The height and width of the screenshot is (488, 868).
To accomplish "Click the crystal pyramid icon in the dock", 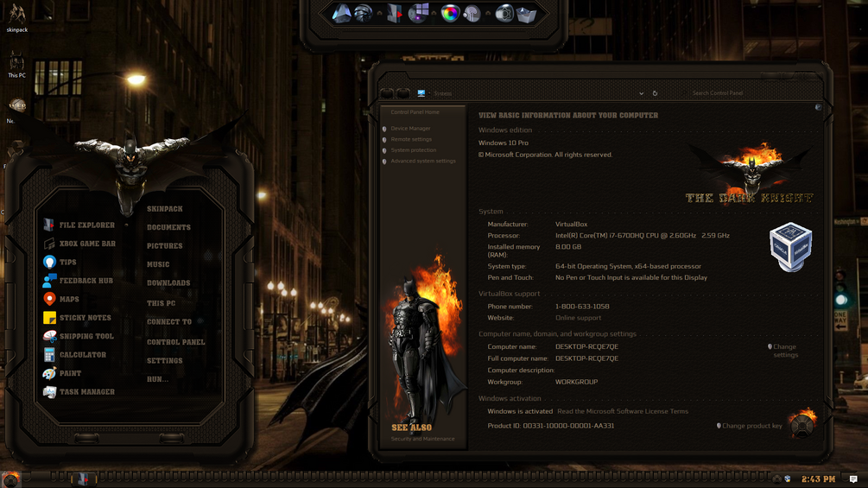I will [x=341, y=13].
